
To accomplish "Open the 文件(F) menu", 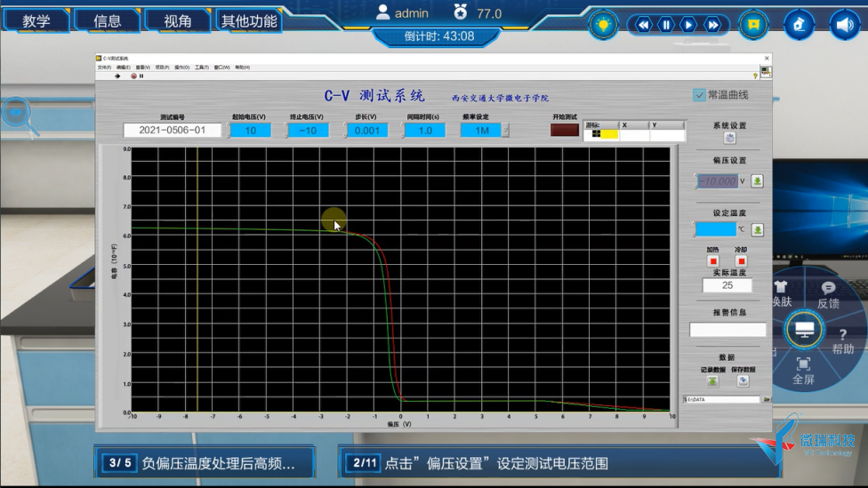I will point(104,68).
